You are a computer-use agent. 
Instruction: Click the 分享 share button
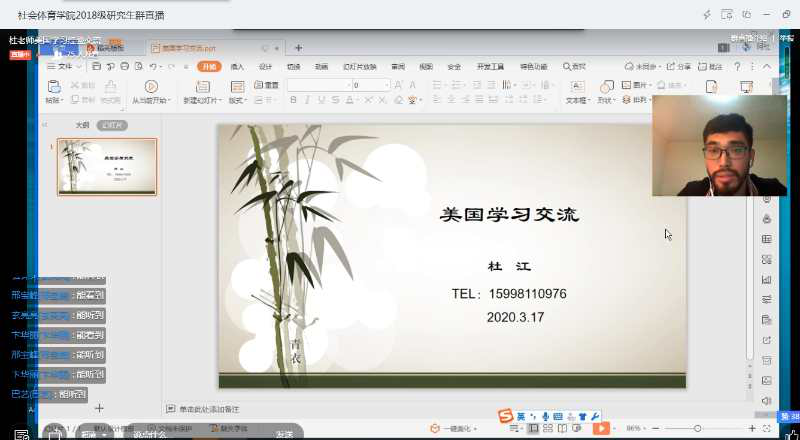coord(680,66)
